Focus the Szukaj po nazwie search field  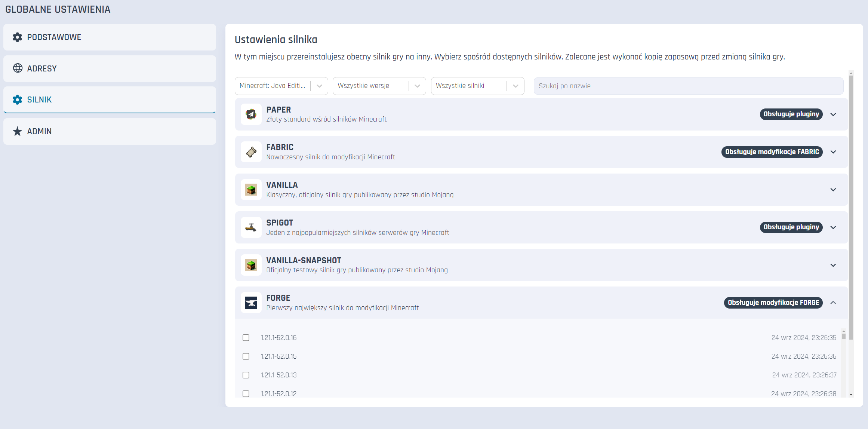[x=688, y=86]
